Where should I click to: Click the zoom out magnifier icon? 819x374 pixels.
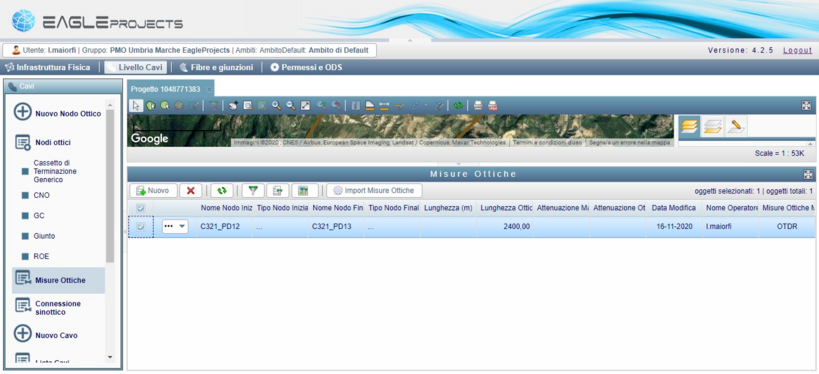coord(291,106)
